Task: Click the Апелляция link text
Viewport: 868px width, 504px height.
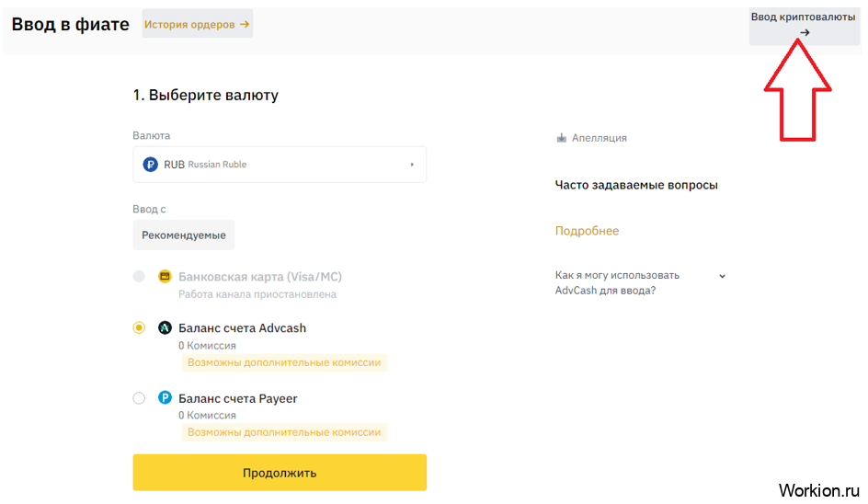Action: coord(599,138)
